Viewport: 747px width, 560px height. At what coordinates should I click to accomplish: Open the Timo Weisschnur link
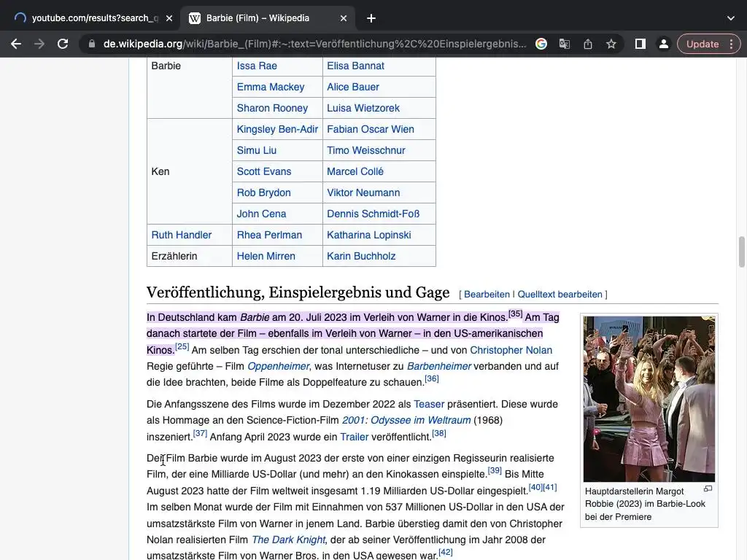coord(366,150)
